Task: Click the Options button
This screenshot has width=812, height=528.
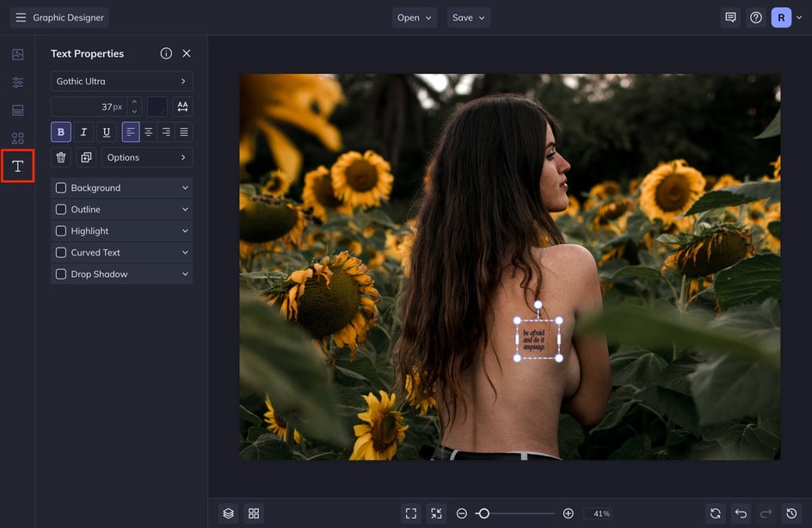Action: 147,157
